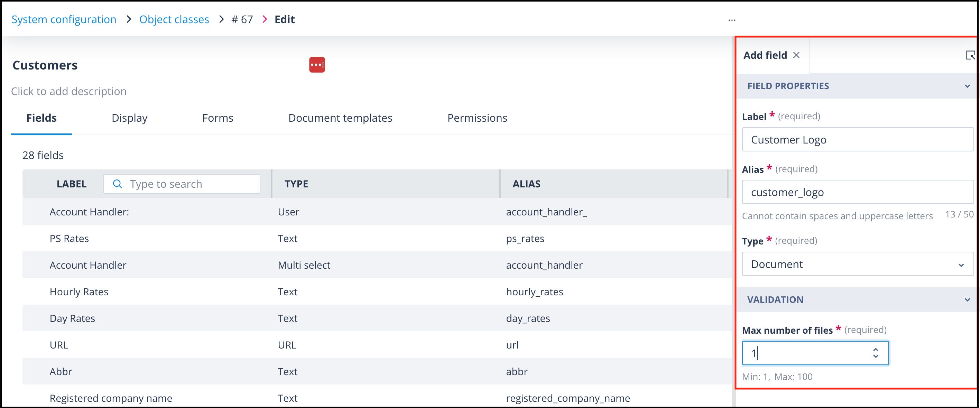Click the 28 fields count text
Image resolution: width=980 pixels, height=408 pixels.
pos(43,155)
